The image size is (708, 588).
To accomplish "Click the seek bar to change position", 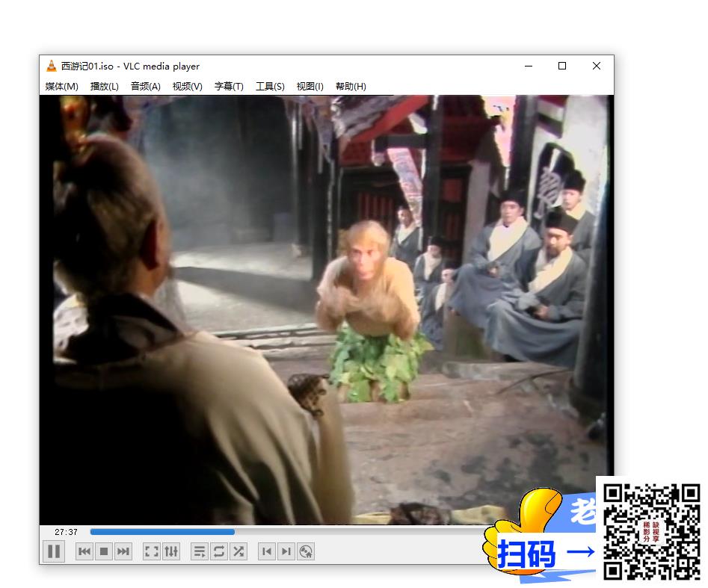I will point(289,532).
